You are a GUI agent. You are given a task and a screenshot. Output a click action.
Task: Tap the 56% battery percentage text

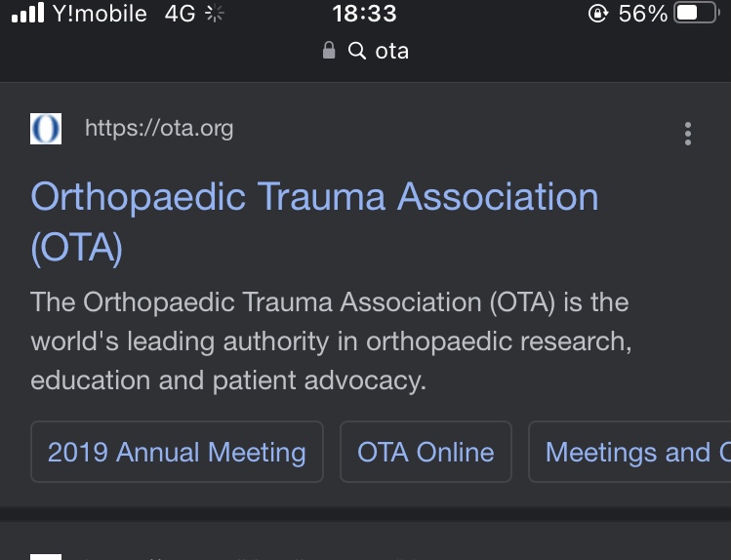click(x=642, y=14)
